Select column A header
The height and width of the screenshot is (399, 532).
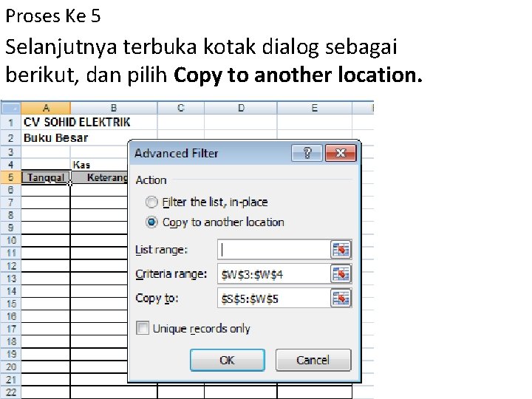click(46, 108)
